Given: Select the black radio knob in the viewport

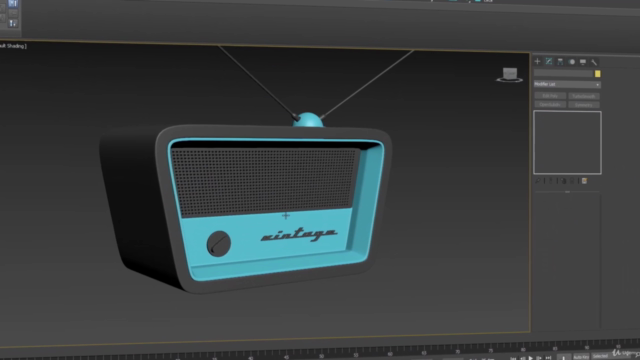Looking at the screenshot, I should (x=219, y=244).
